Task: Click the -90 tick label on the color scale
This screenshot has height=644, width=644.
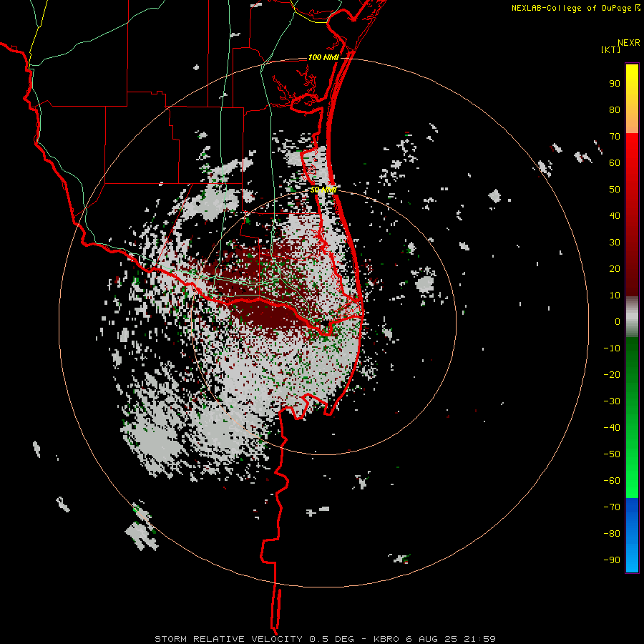Action: pos(612,560)
